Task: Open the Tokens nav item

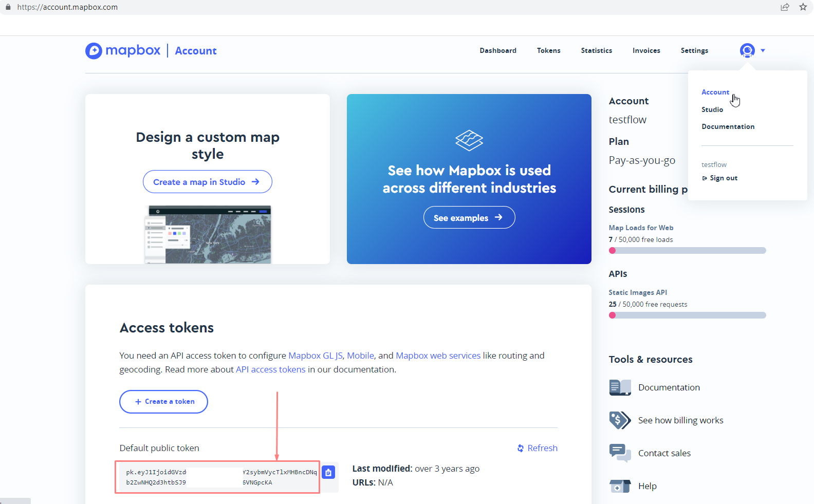Action: pos(549,50)
